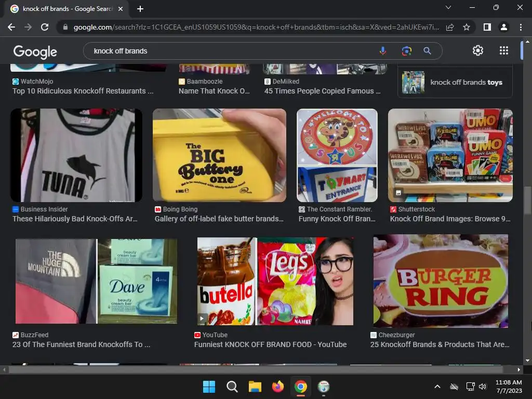The image size is (532, 399).
Task: Reload the current page
Action: 45,27
